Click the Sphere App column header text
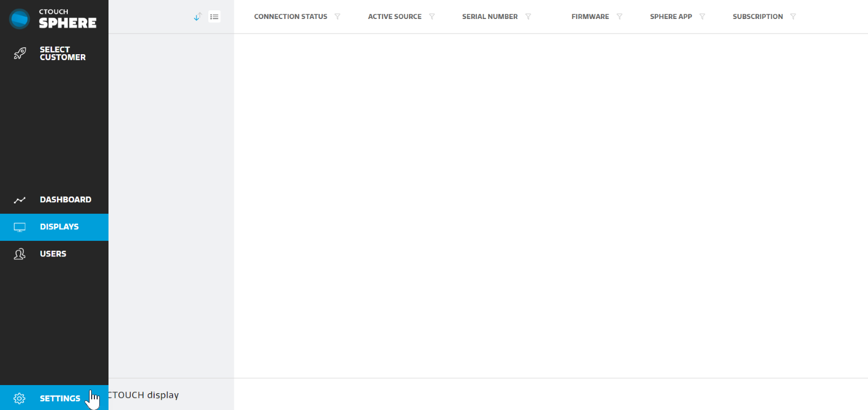The width and height of the screenshot is (868, 410). tap(671, 17)
